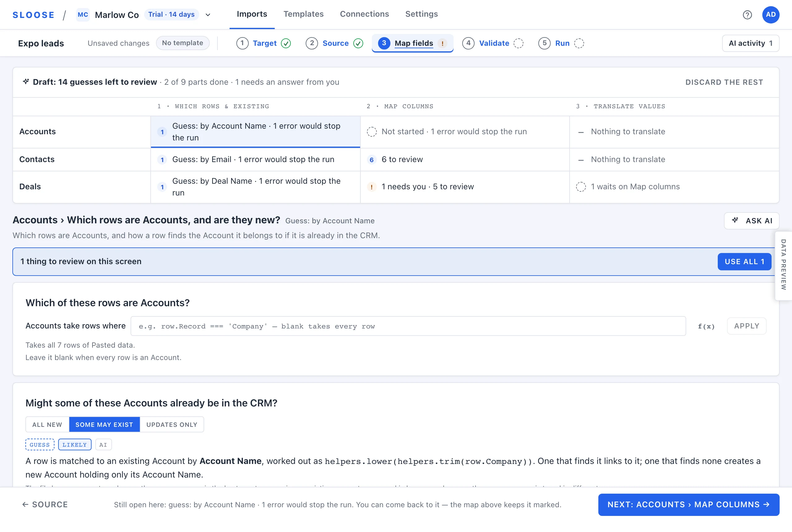Click the Likely tag
Image resolution: width=792 pixels, height=532 pixels.
tap(75, 444)
